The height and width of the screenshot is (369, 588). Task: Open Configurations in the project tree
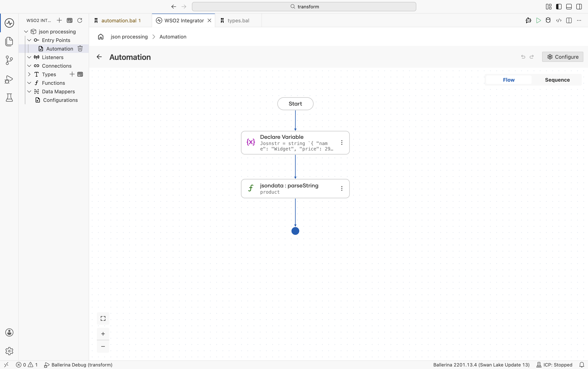coord(60,100)
